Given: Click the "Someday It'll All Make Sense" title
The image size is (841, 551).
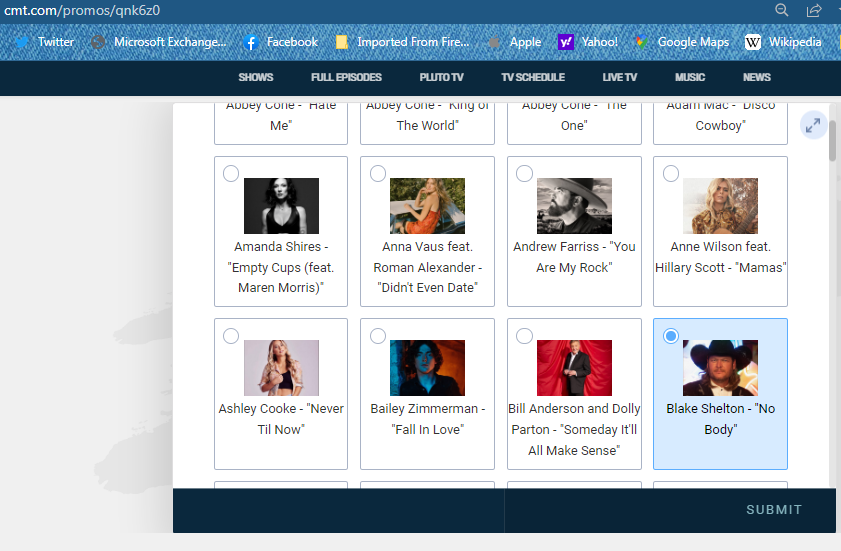Looking at the screenshot, I should pos(574,440).
